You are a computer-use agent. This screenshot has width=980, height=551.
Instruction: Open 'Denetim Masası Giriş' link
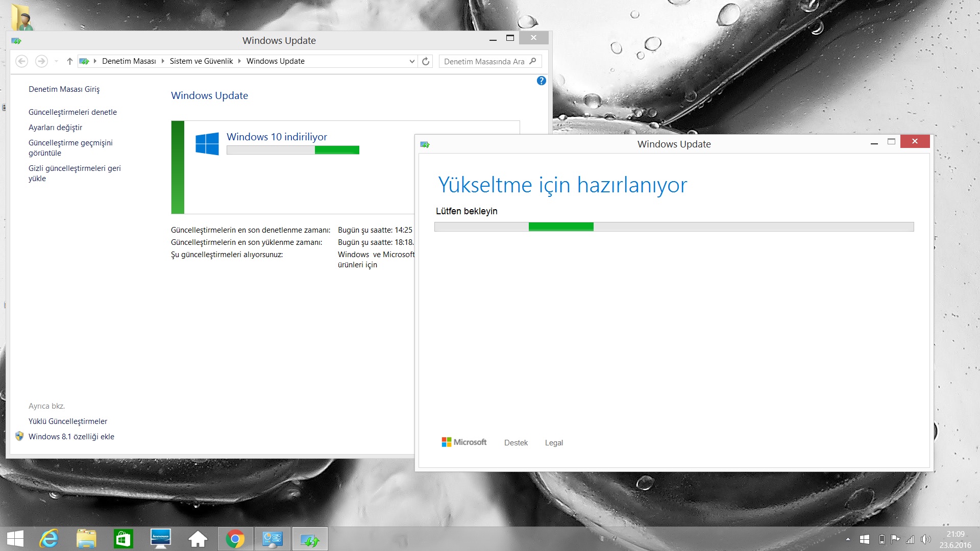point(64,89)
